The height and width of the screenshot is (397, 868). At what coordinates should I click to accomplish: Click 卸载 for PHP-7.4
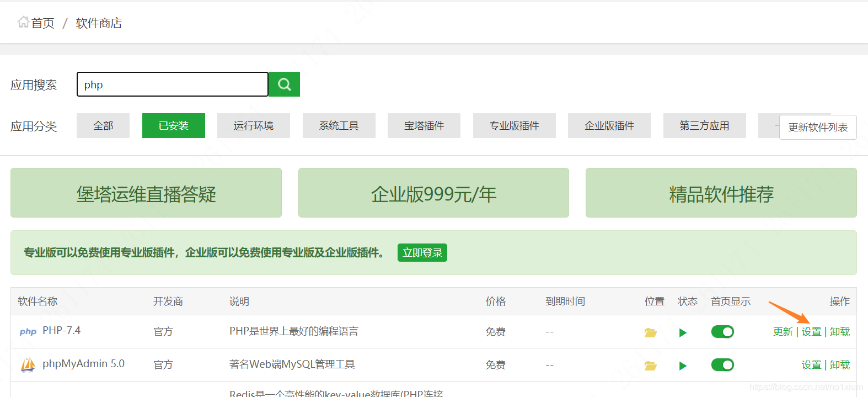(x=840, y=332)
